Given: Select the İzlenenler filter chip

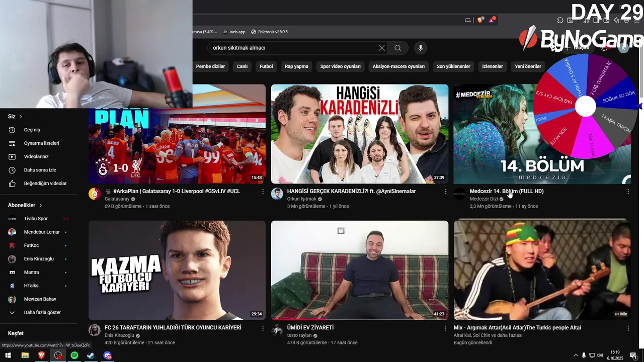Looking at the screenshot, I should (493, 66).
